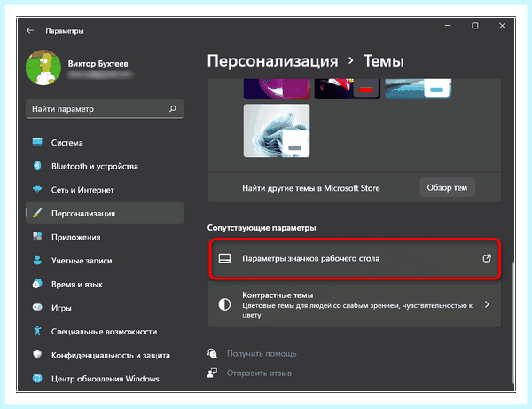
Task: Click the Windows Update refresh icon
Action: point(37,378)
